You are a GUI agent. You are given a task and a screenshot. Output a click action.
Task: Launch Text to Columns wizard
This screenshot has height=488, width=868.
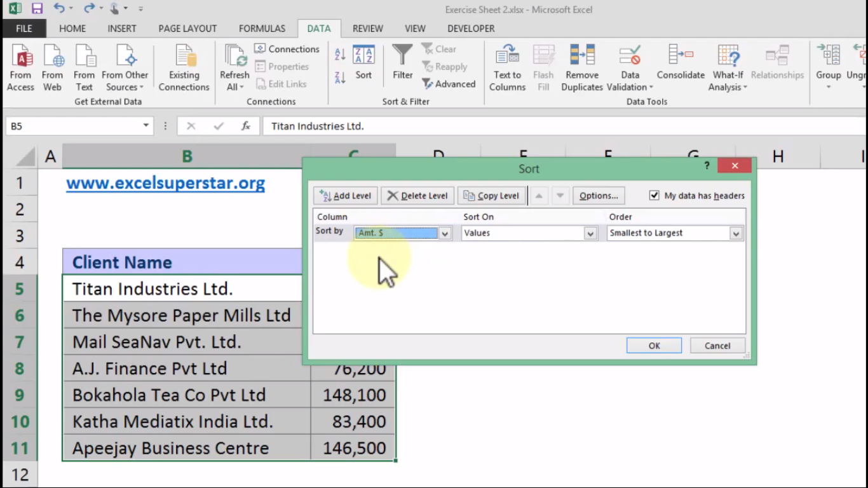click(x=507, y=67)
